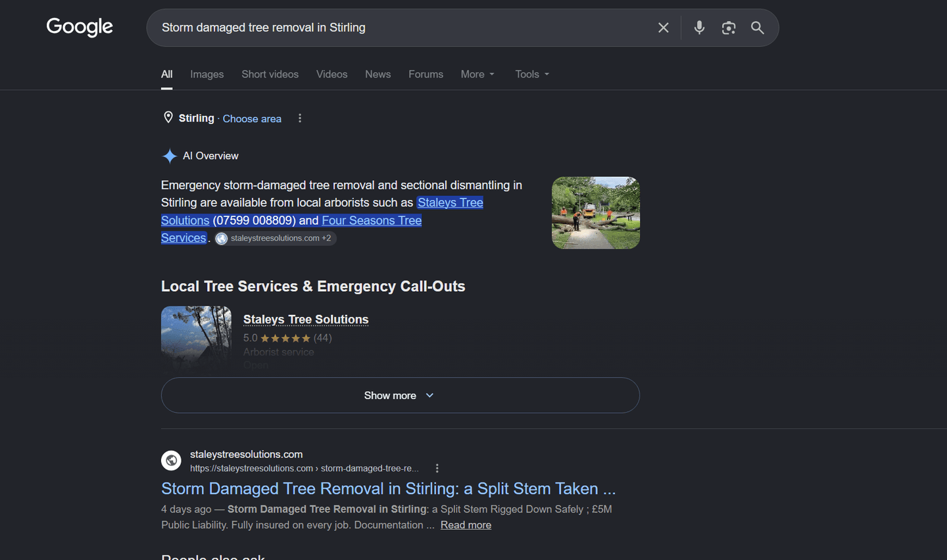
Task: Open the fallen tree photo in AI Overview
Action: (x=596, y=213)
